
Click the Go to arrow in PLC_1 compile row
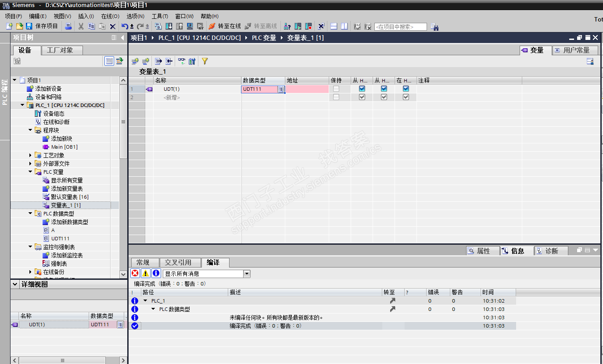coord(392,301)
